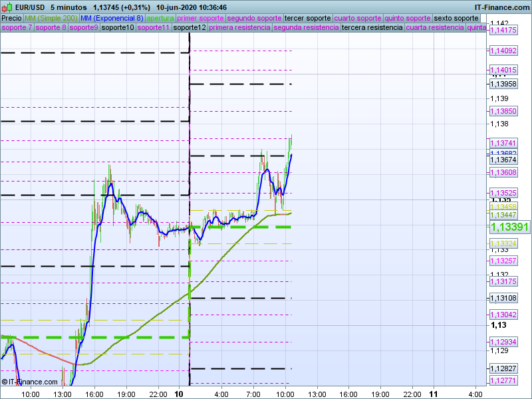Click the soporte12 legend label

pos(189,28)
